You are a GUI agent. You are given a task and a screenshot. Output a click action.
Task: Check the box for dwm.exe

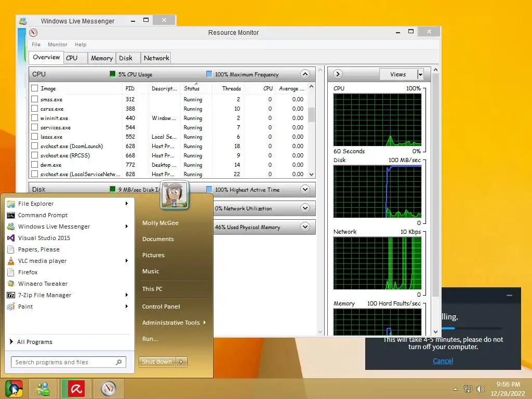[x=34, y=165]
